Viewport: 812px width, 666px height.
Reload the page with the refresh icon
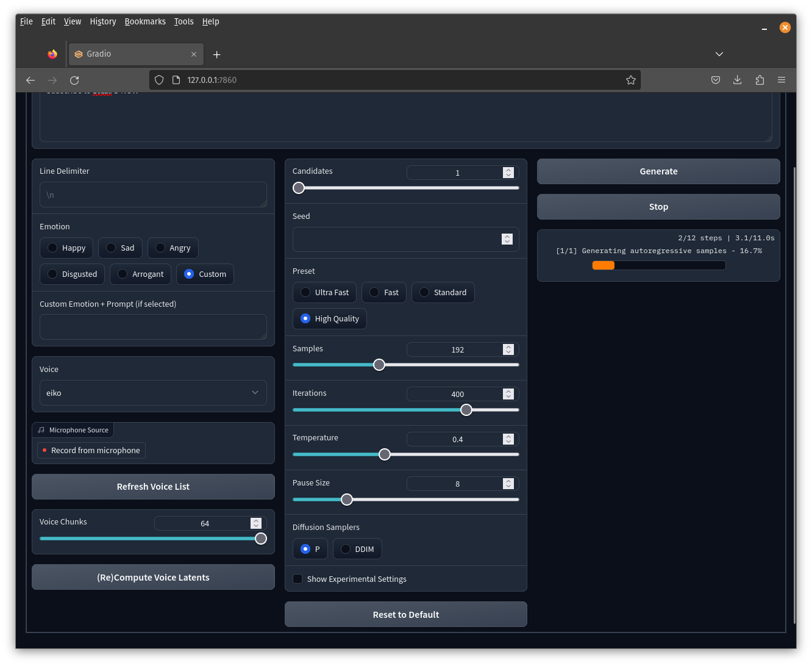click(74, 80)
